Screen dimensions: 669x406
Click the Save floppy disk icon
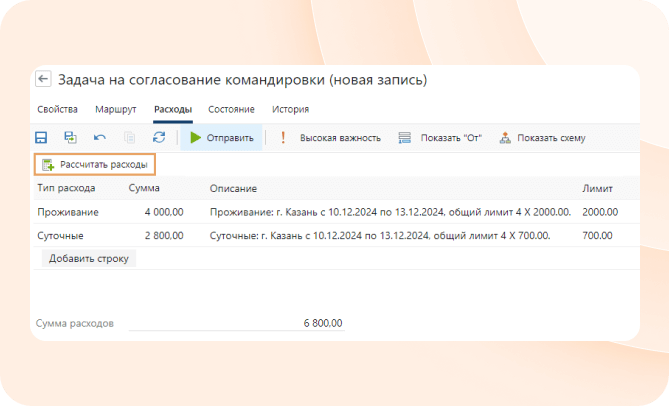point(41,138)
